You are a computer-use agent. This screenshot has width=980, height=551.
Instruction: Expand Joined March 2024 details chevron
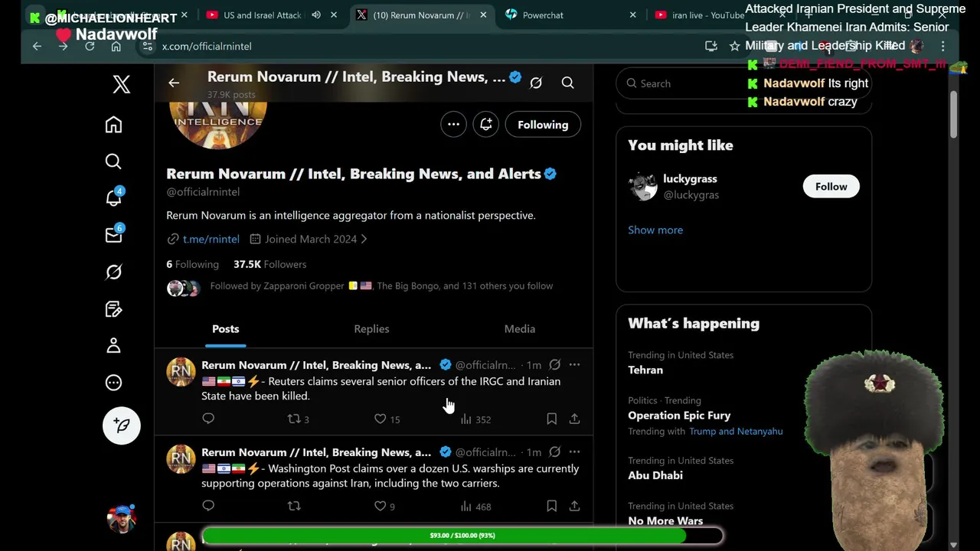coord(364,239)
